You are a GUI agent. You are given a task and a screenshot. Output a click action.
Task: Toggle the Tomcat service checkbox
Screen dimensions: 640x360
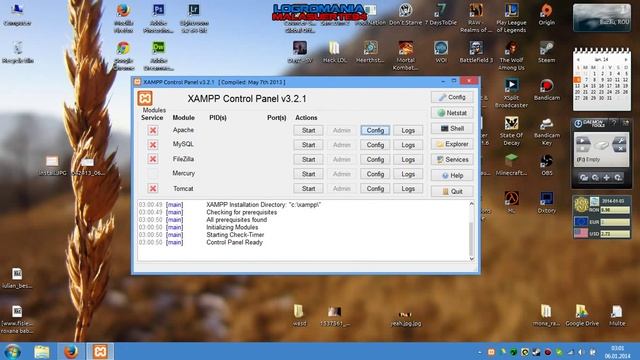click(153, 189)
